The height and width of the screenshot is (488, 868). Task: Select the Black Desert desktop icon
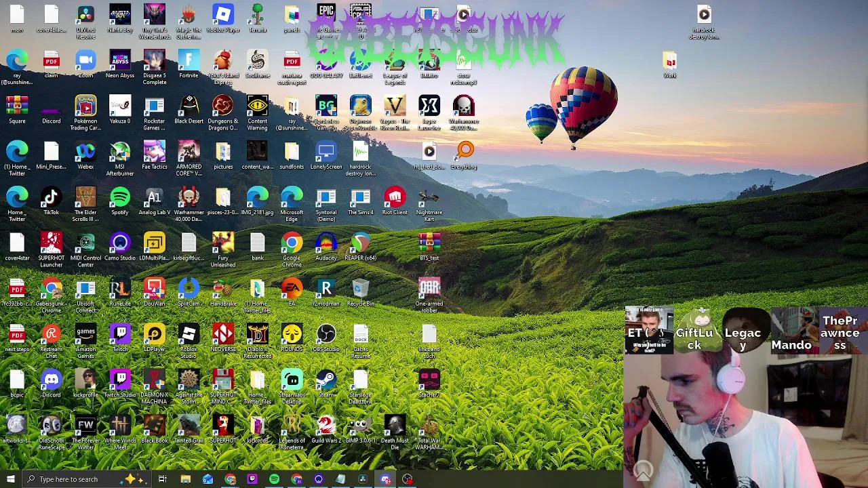tap(189, 110)
